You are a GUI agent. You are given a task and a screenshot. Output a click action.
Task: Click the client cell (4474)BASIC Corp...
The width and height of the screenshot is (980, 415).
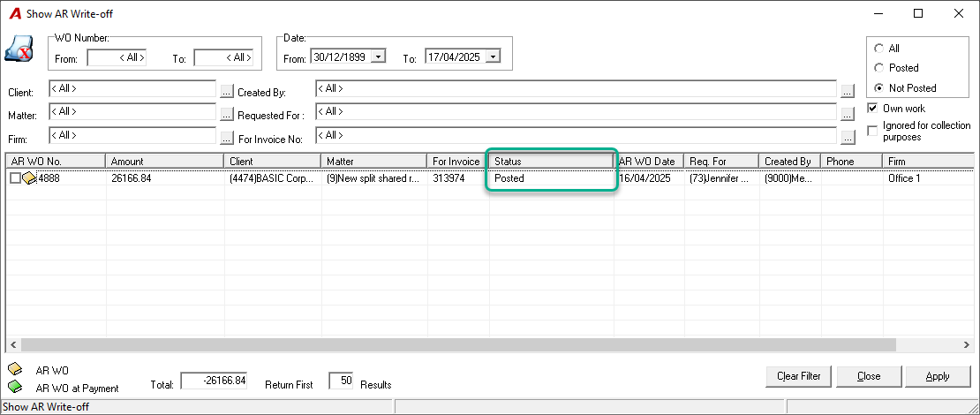[272, 178]
